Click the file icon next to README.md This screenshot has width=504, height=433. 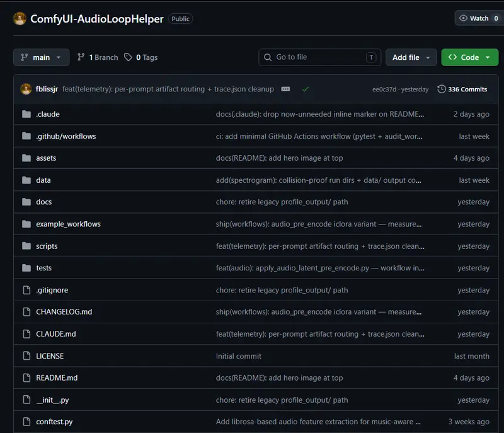coord(26,378)
